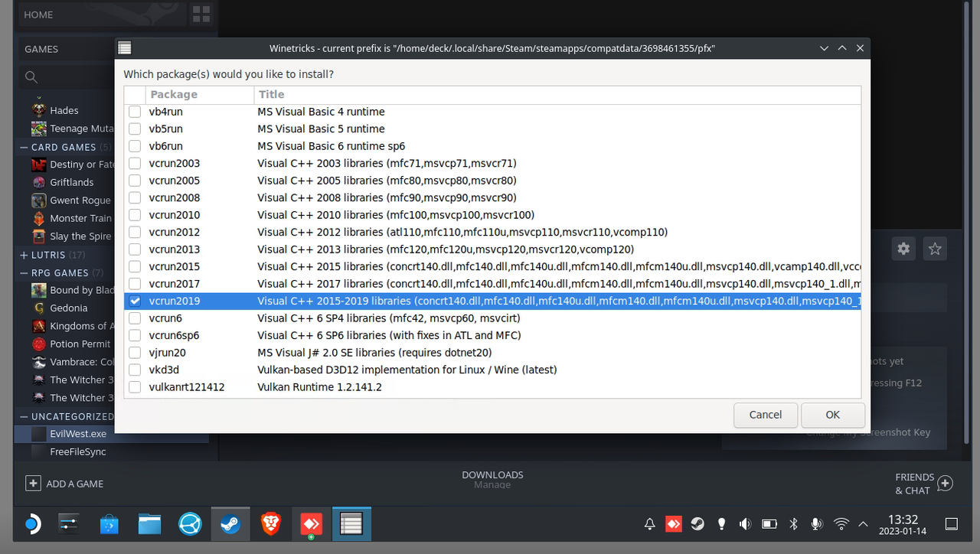Screen dimensions: 980x554
Task: Open System Settings in taskbar
Action: [x=69, y=524]
